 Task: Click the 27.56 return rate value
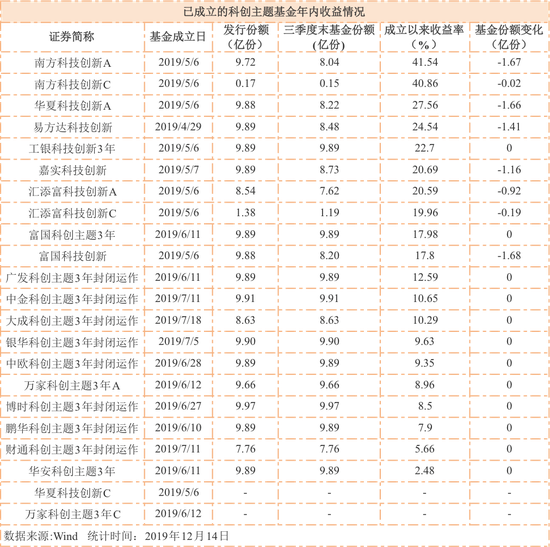point(425,105)
